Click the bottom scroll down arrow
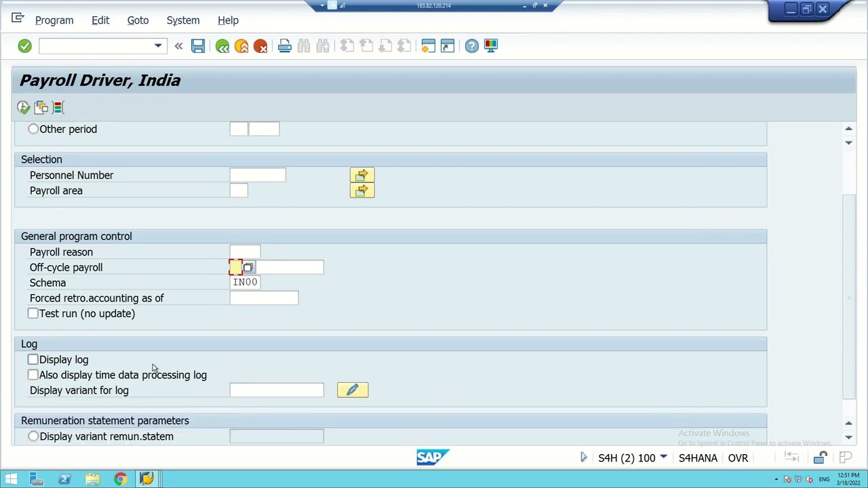The height and width of the screenshot is (488, 868). click(848, 437)
